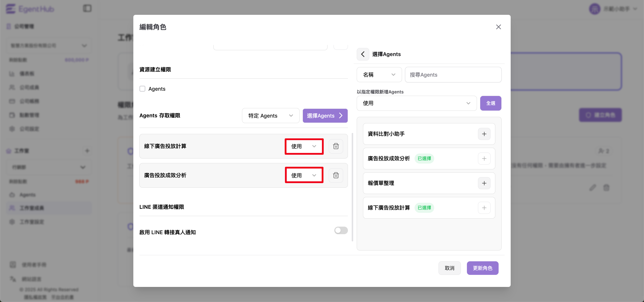Open the 使用 permission dropdown for 線下廣告投放計算
Viewport: 644px width, 302px height.
coord(304,146)
